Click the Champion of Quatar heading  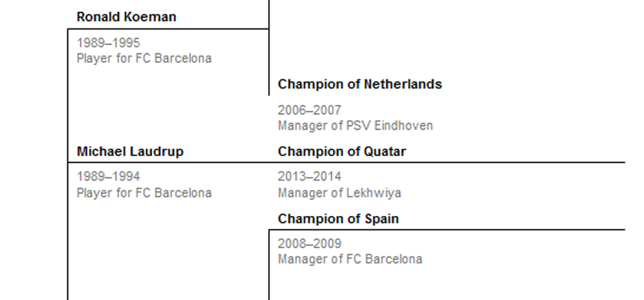[x=341, y=151]
